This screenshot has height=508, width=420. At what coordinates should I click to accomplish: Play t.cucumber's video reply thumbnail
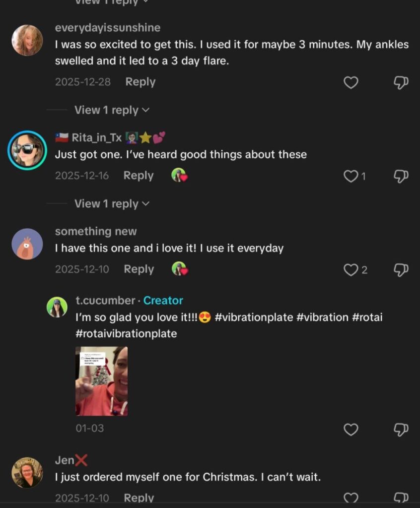[101, 381]
